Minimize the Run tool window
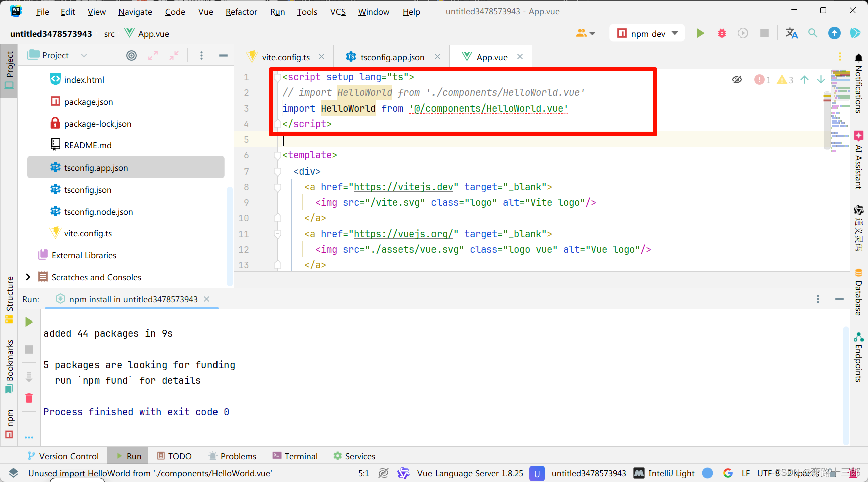 coord(840,299)
